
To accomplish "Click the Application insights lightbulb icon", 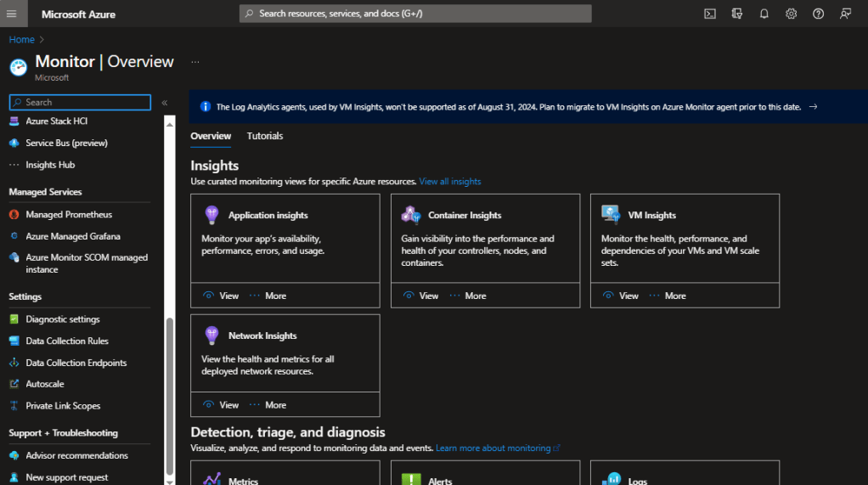I will (x=212, y=215).
